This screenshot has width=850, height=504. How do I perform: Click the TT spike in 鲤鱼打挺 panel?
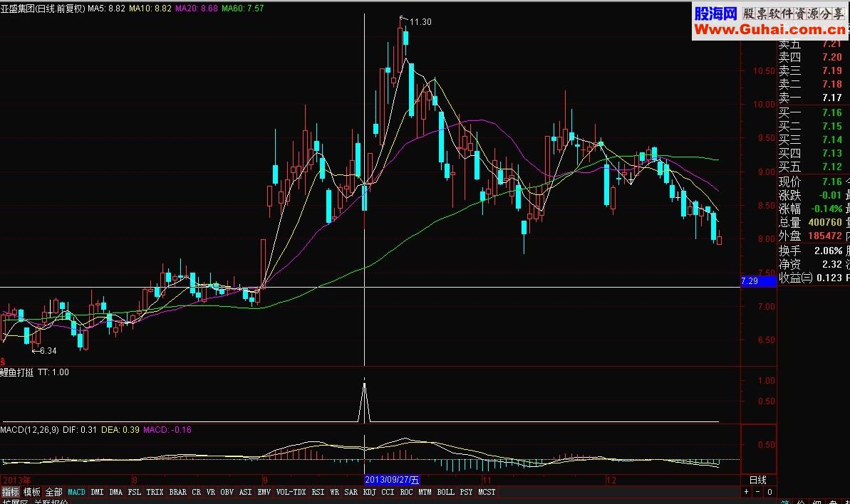point(364,401)
